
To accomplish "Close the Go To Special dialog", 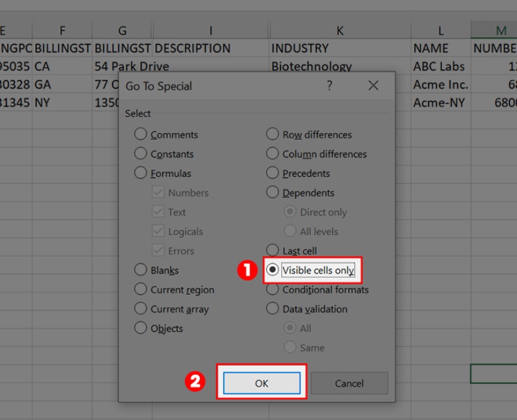I will (x=373, y=86).
